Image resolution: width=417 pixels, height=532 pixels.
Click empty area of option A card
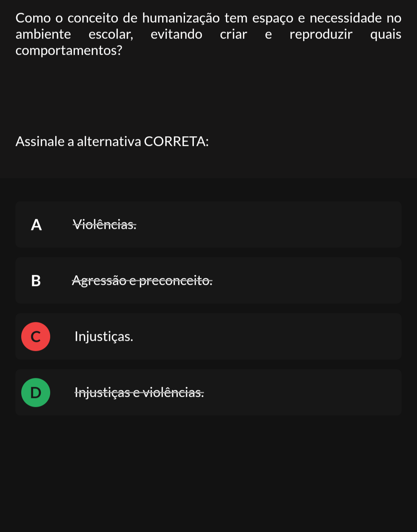[x=270, y=224]
